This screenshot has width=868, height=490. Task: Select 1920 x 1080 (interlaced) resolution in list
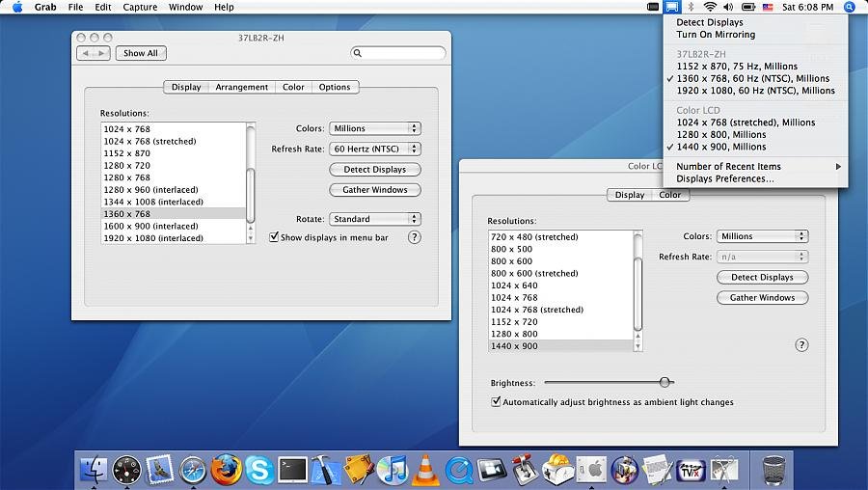coord(153,238)
